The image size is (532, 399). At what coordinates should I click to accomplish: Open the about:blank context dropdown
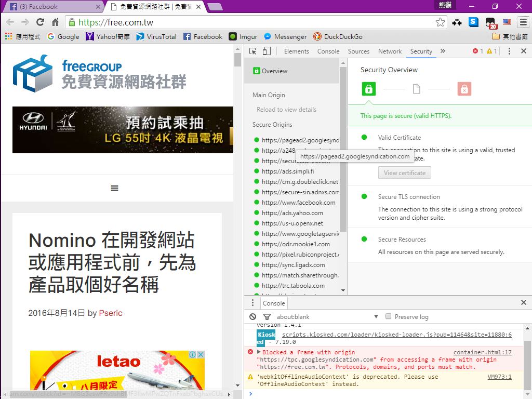coord(376,316)
